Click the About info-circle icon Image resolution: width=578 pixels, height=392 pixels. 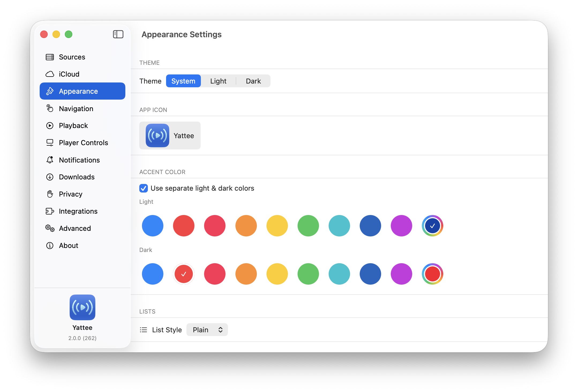tap(50, 246)
